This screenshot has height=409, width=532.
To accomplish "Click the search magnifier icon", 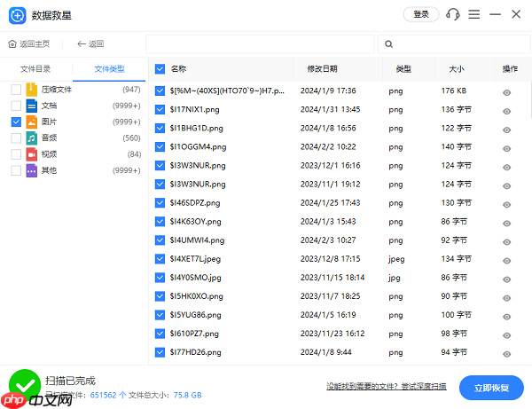I will pos(389,44).
